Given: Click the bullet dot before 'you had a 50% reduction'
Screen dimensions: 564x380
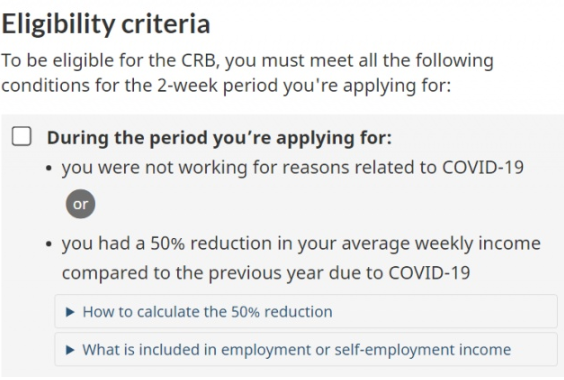Looking at the screenshot, I should click(x=50, y=244).
